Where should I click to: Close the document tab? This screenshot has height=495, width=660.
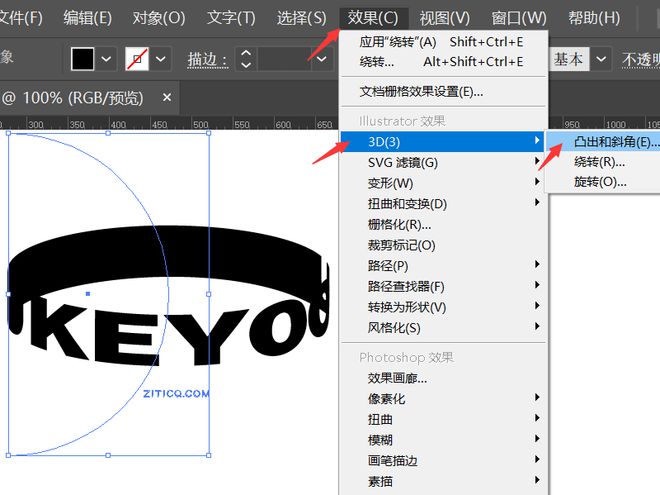pyautogui.click(x=167, y=98)
